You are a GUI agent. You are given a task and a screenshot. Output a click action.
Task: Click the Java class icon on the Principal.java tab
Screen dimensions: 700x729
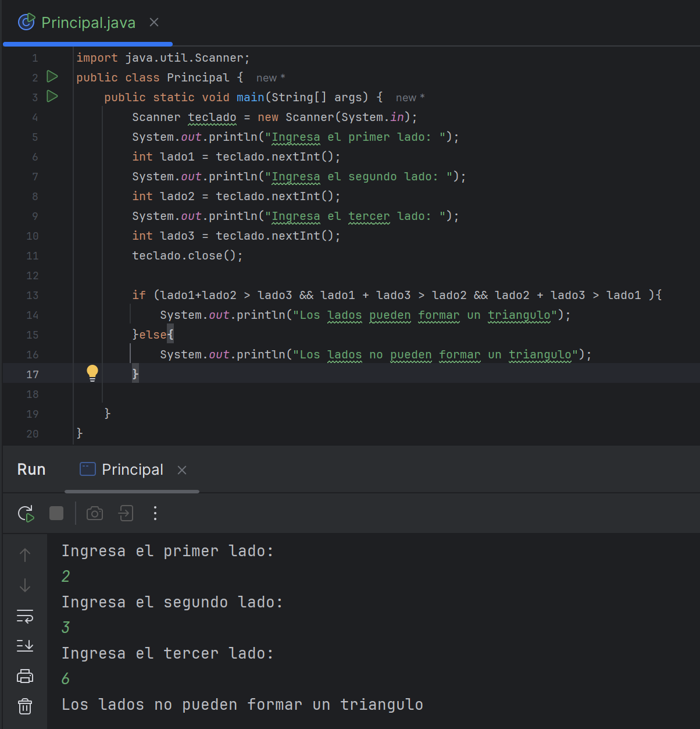coord(27,22)
